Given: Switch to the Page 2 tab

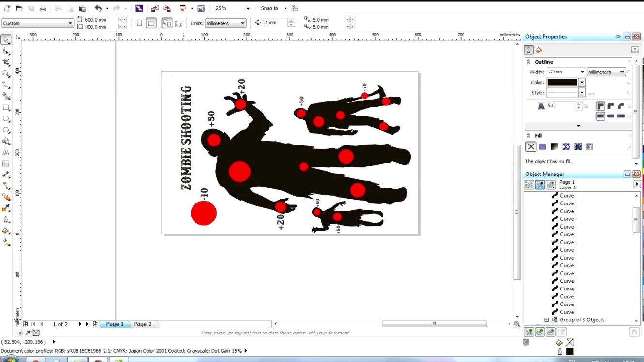Looking at the screenshot, I should click(x=143, y=324).
